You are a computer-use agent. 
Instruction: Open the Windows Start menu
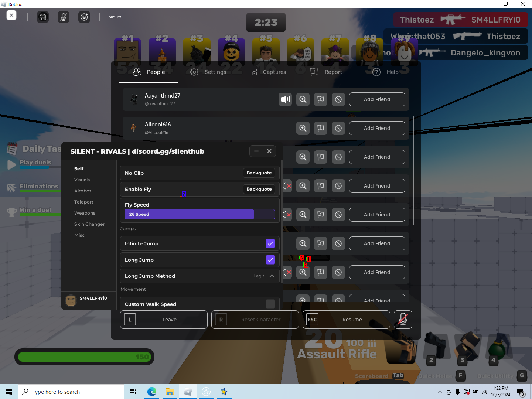pyautogui.click(x=9, y=392)
